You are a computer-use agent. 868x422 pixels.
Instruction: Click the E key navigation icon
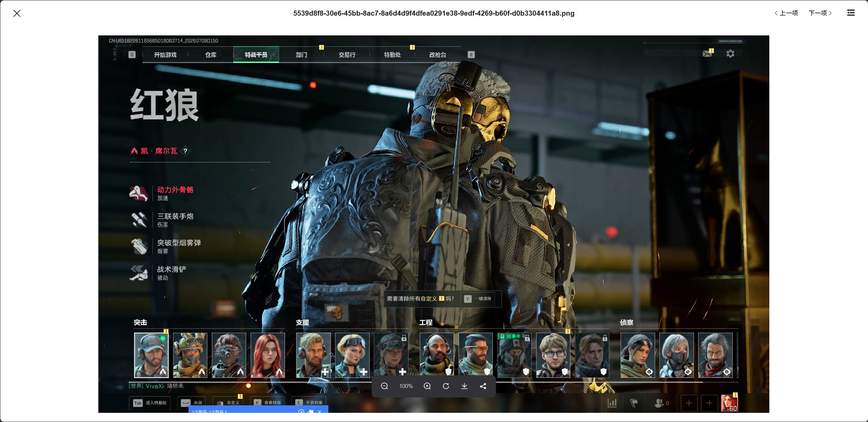[x=471, y=55]
